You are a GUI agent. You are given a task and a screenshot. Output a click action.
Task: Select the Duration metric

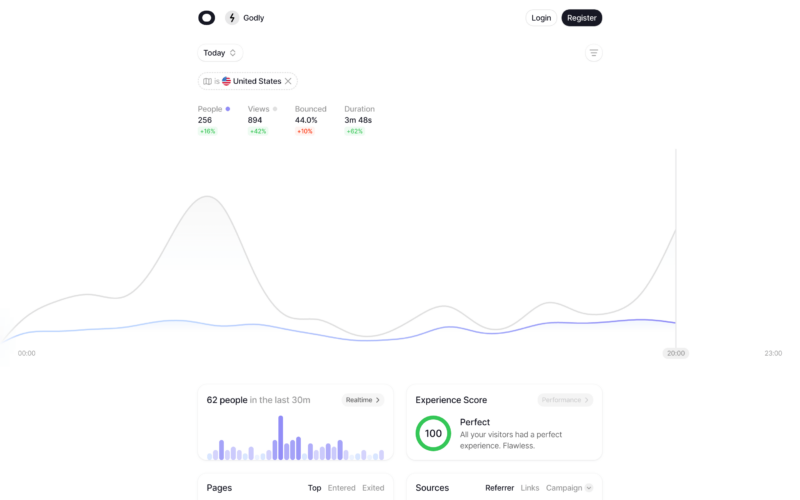pyautogui.click(x=359, y=109)
